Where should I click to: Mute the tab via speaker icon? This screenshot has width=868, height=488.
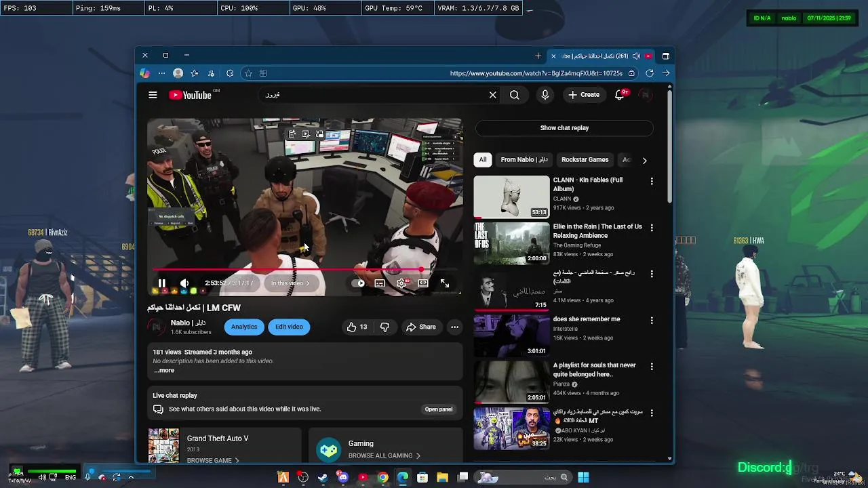click(636, 56)
